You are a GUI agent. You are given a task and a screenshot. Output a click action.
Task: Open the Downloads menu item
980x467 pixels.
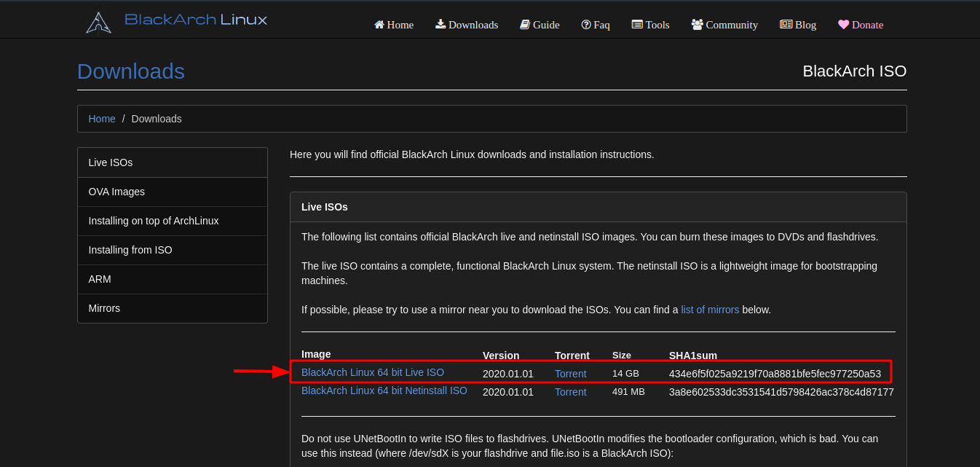point(467,25)
